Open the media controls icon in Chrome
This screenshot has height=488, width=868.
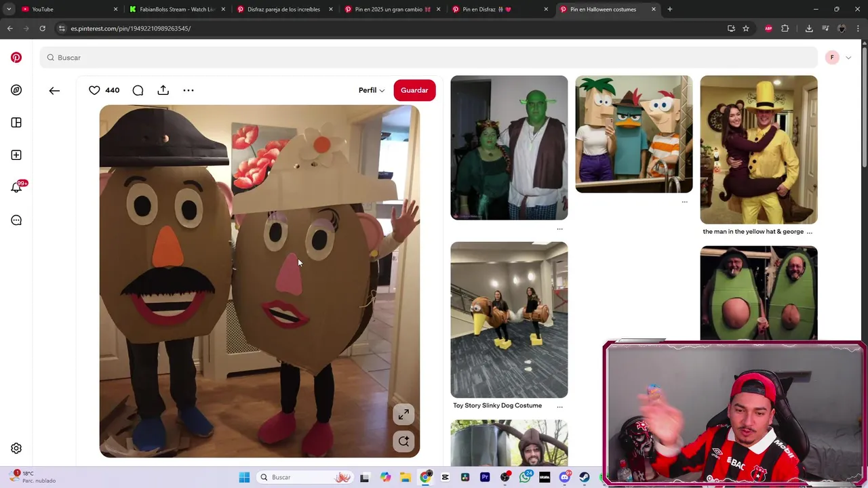pos(825,28)
